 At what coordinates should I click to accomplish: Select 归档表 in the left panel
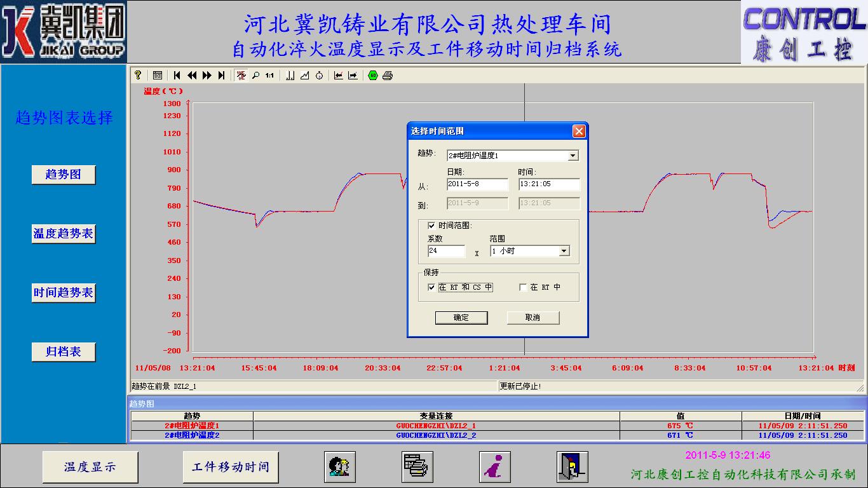(x=64, y=352)
